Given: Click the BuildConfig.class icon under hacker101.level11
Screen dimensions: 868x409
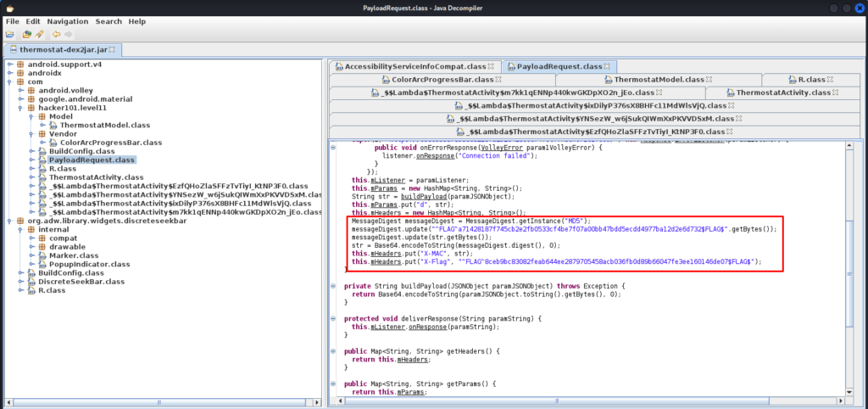Looking at the screenshot, I should [42, 151].
